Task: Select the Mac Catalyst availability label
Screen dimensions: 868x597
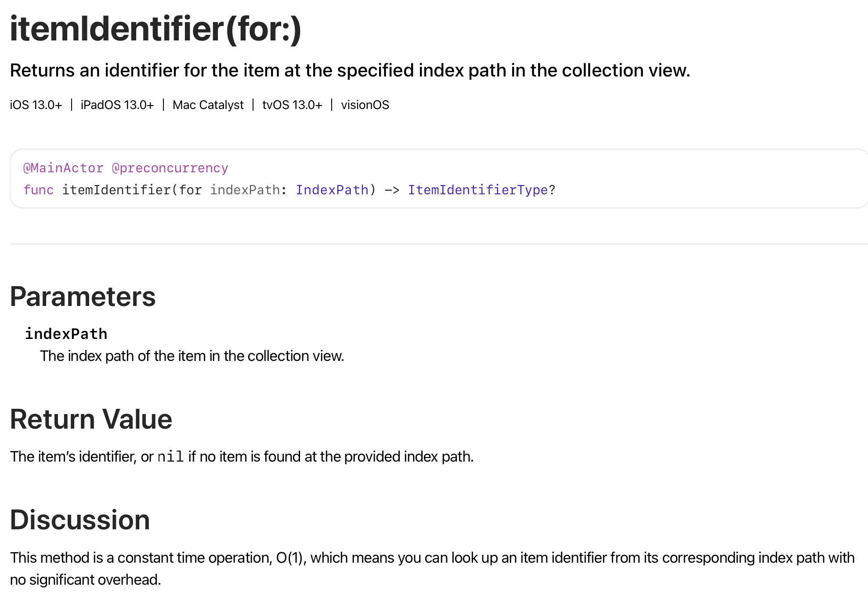Action: (x=208, y=105)
